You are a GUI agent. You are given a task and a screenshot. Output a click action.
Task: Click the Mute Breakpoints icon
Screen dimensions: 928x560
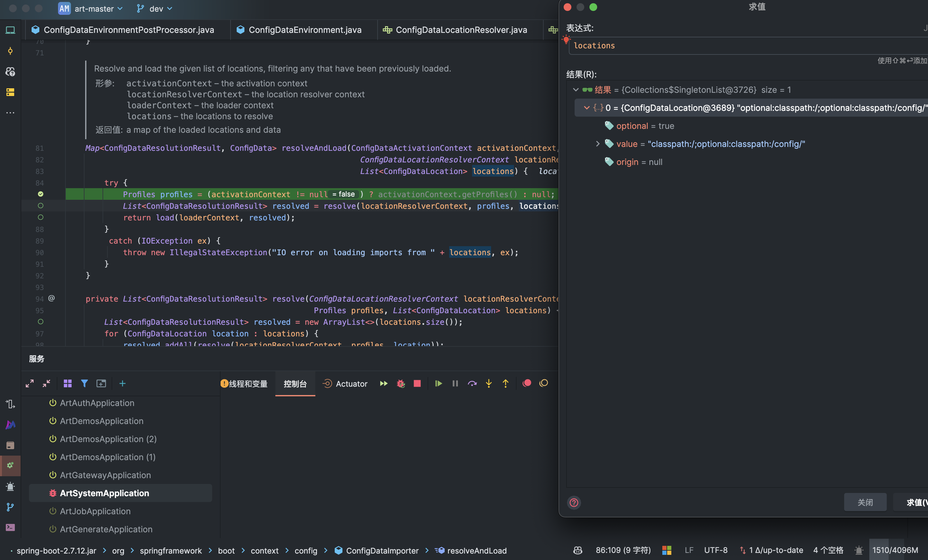pyautogui.click(x=543, y=383)
